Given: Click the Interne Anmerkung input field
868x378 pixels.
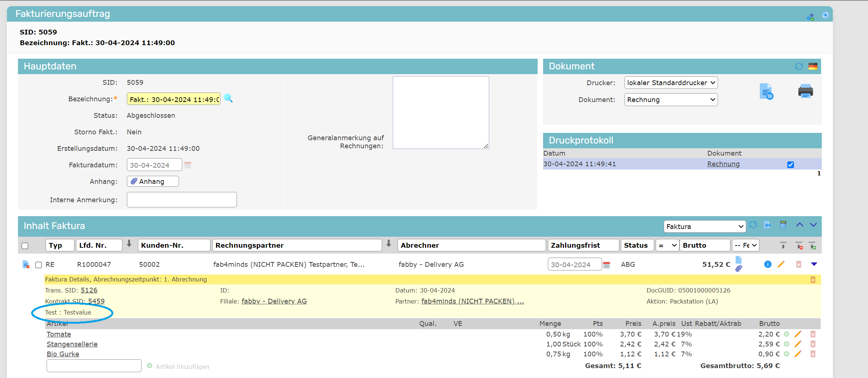Looking at the screenshot, I should (x=182, y=200).
